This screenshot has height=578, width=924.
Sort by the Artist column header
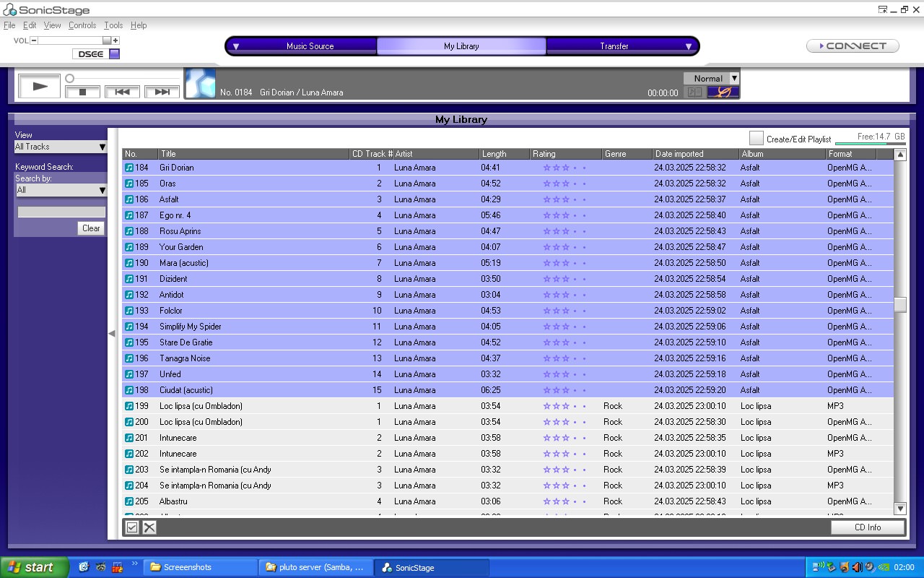(x=436, y=154)
